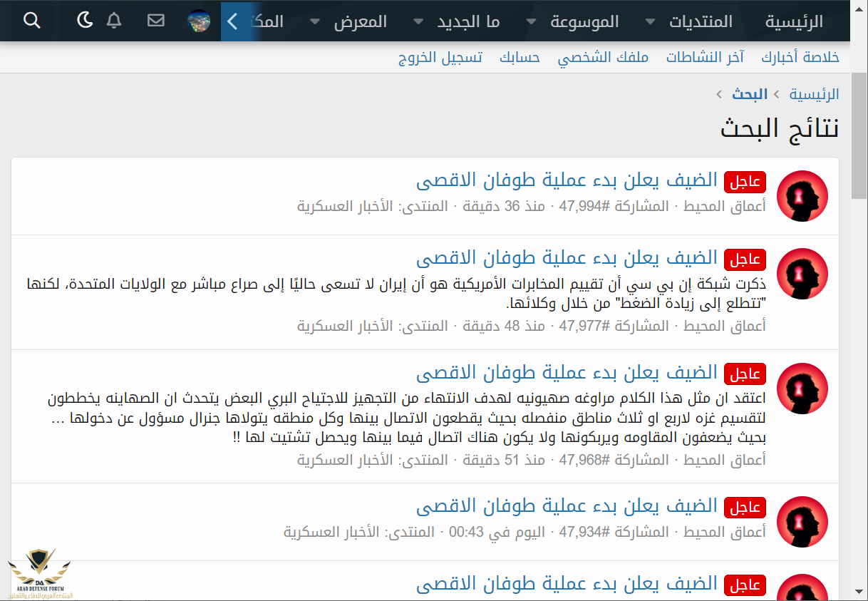Open poster avatar beside post #47,994
Image resolution: width=868 pixels, height=601 pixels.
pos(802,196)
